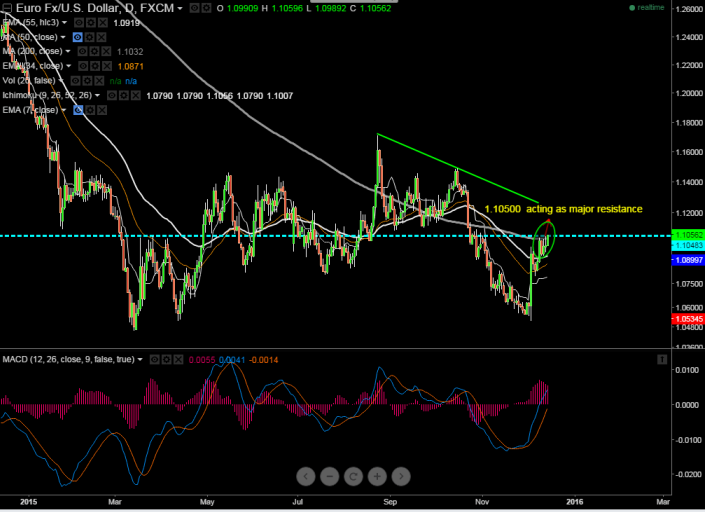705x512 pixels.
Task: Select the green 1.10562 price label on axis
Action: [x=688, y=235]
